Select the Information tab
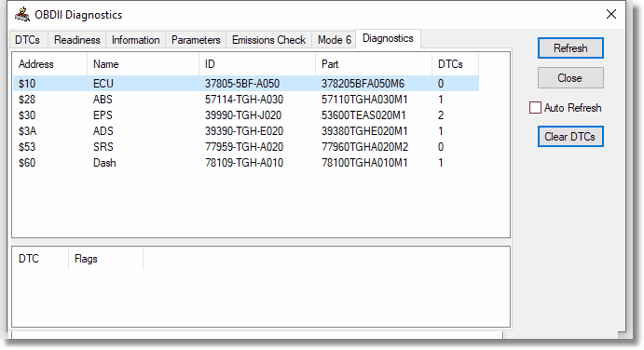The height and width of the screenshot is (350, 644). 135,40
